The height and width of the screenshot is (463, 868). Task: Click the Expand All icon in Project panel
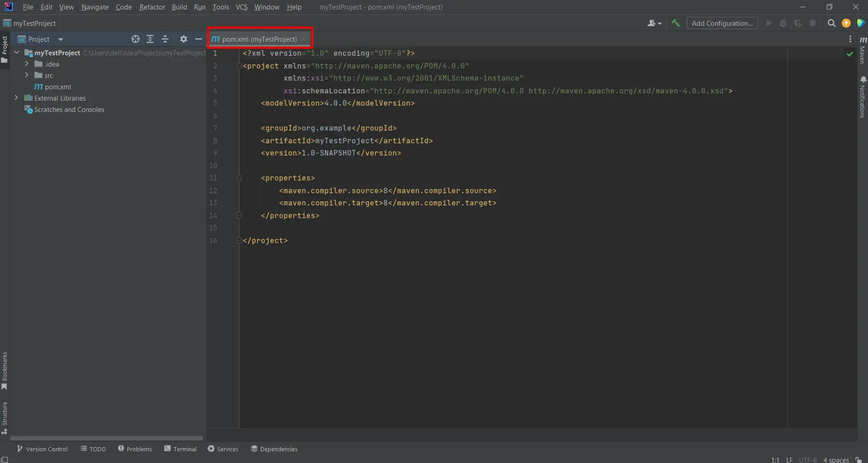coord(150,39)
